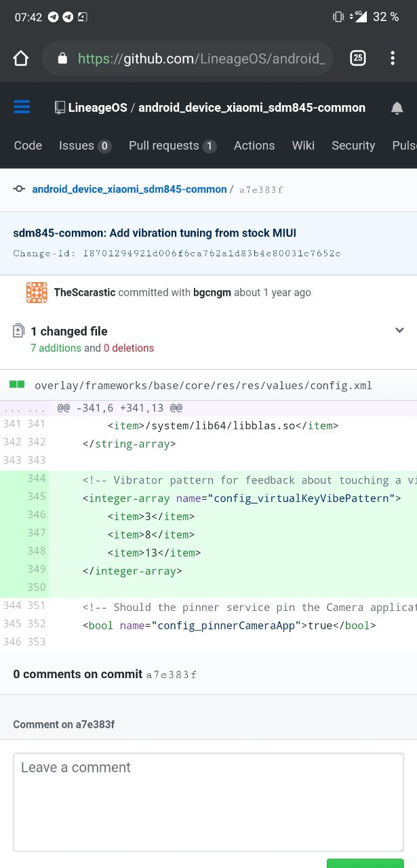This screenshot has height=868, width=417.
Task: Tap the diff hunk header @@ -341,6 +341,13 @@
Action: tap(119, 408)
